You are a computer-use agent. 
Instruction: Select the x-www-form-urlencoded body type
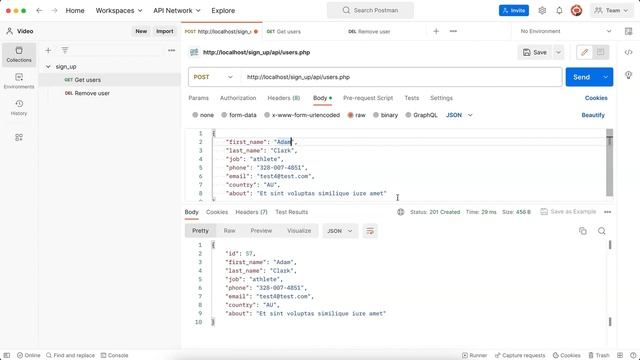coord(302,115)
